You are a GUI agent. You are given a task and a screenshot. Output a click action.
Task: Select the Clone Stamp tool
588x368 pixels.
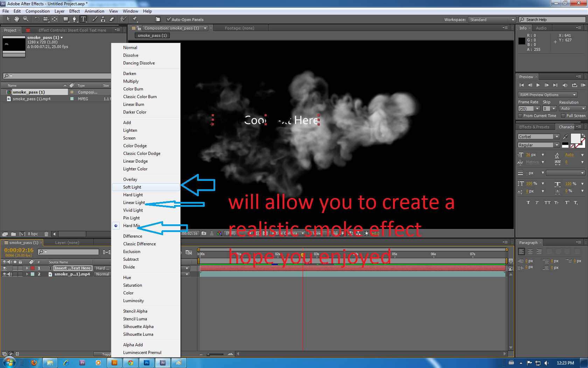coord(103,19)
